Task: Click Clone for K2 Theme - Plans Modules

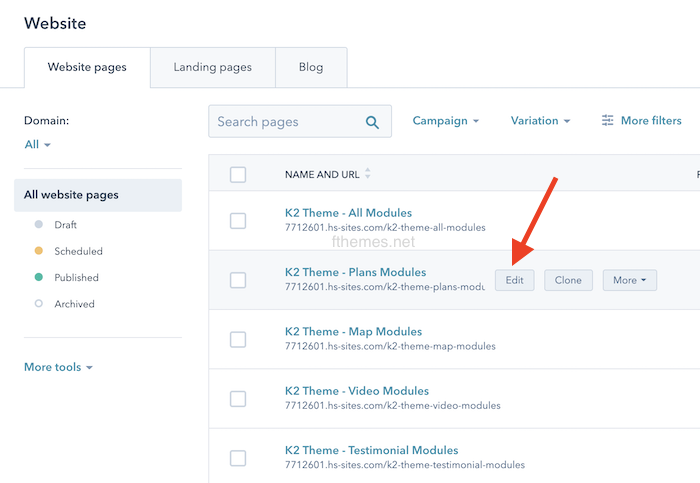Action: tap(568, 280)
